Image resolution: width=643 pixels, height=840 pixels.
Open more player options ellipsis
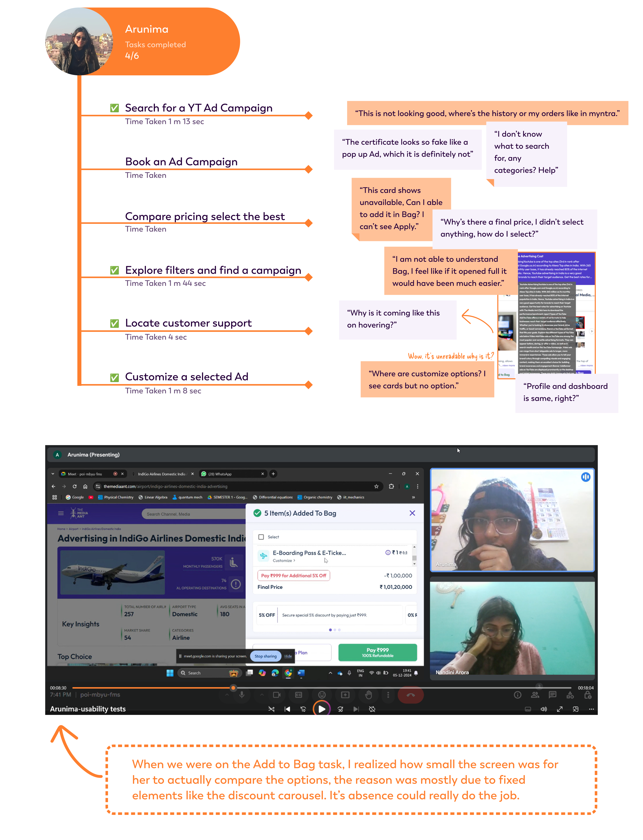point(591,709)
